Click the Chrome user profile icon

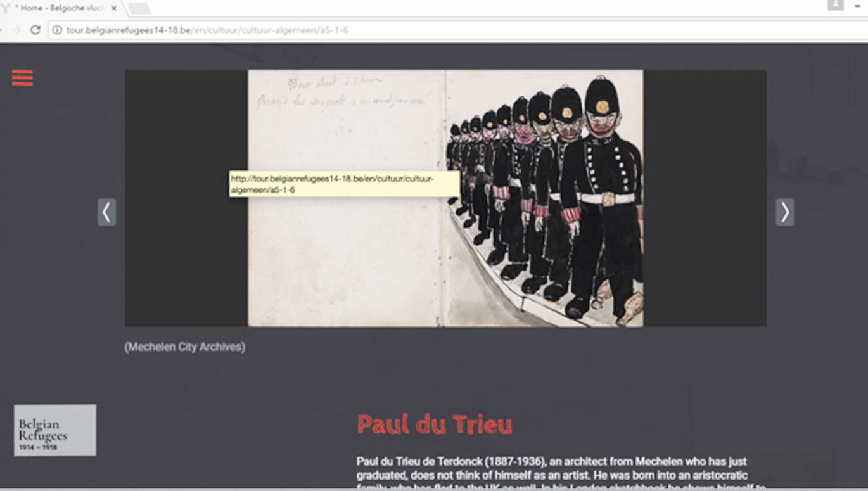835,5
